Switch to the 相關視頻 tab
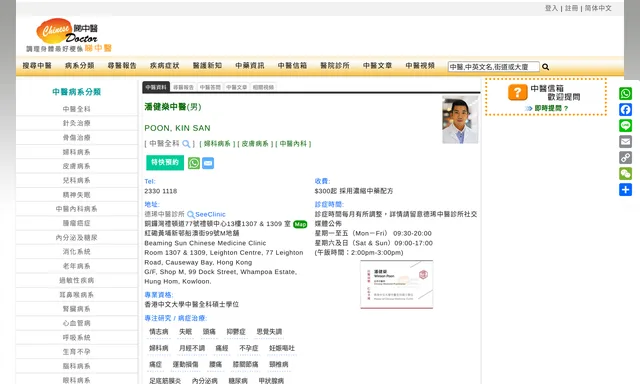 [263, 87]
